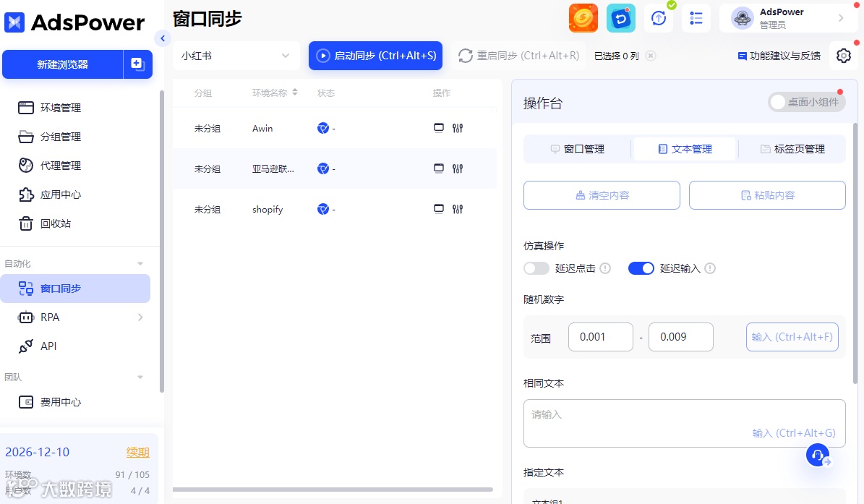Open the sliders settings for the shopify row

click(x=458, y=209)
